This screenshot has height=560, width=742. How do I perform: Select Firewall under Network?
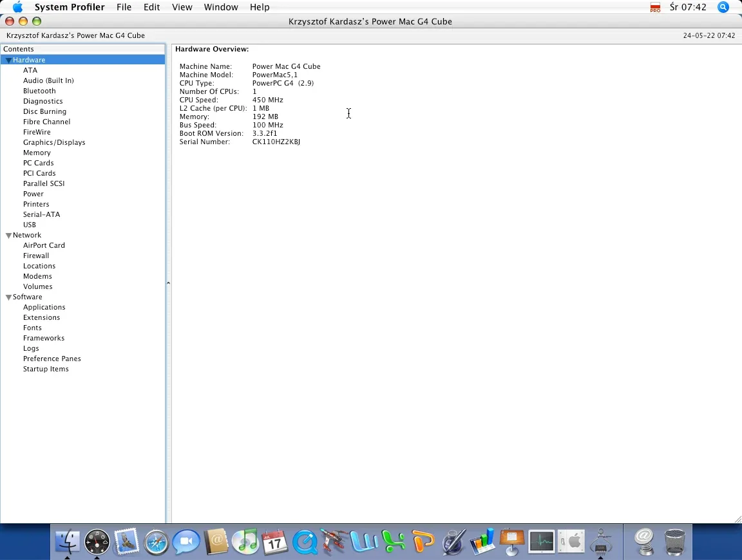[36, 256]
